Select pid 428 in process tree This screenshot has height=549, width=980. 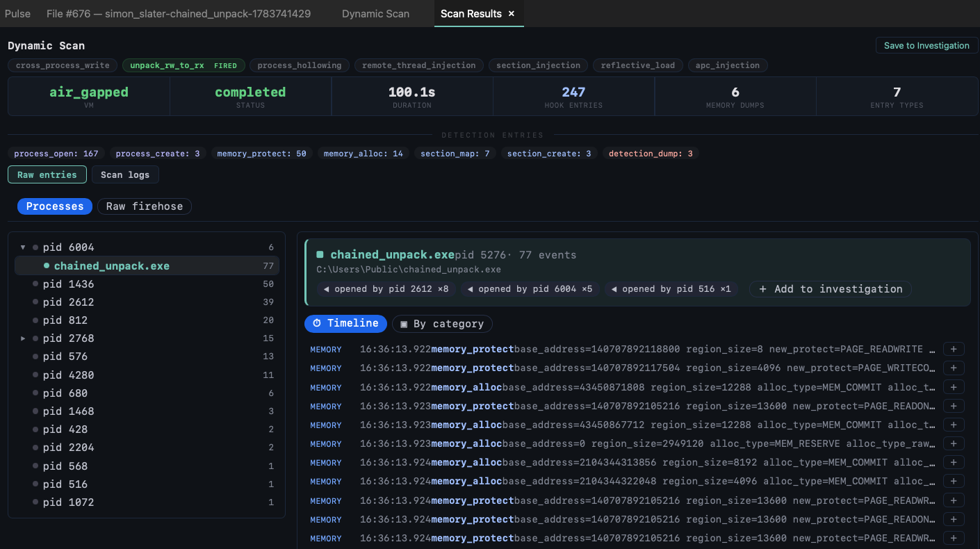(147, 429)
